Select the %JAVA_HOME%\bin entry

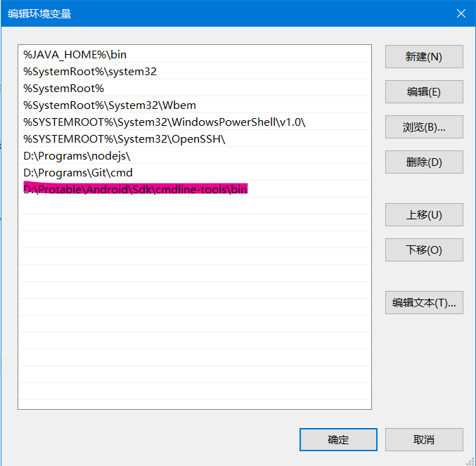pyautogui.click(x=195, y=55)
